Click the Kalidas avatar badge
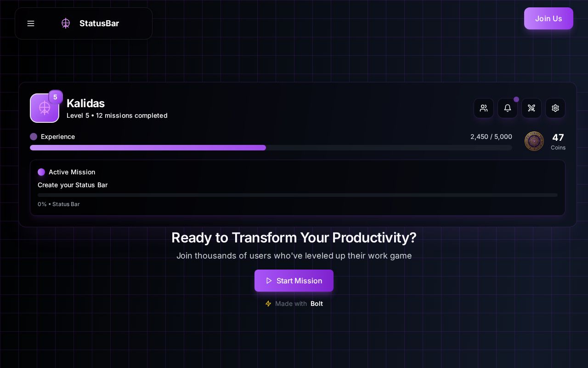The height and width of the screenshot is (368, 588). click(45, 108)
